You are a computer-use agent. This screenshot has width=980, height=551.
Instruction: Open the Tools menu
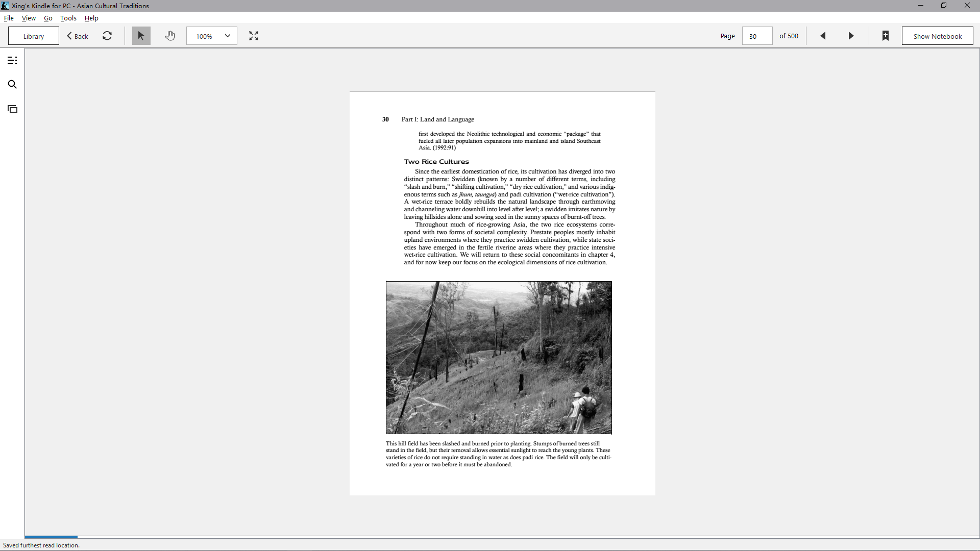pyautogui.click(x=68, y=18)
